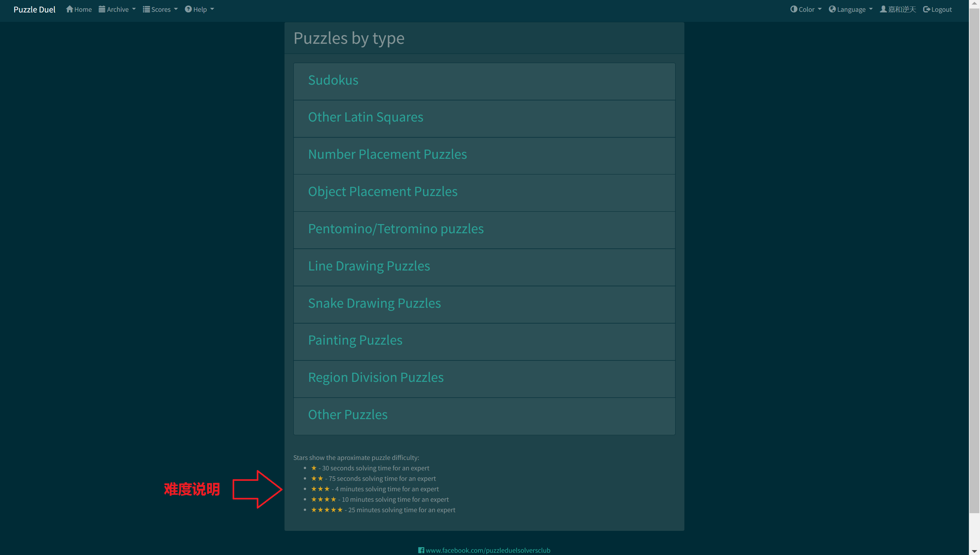Image resolution: width=980 pixels, height=555 pixels.
Task: Click the Language globe icon
Action: pos(832,9)
